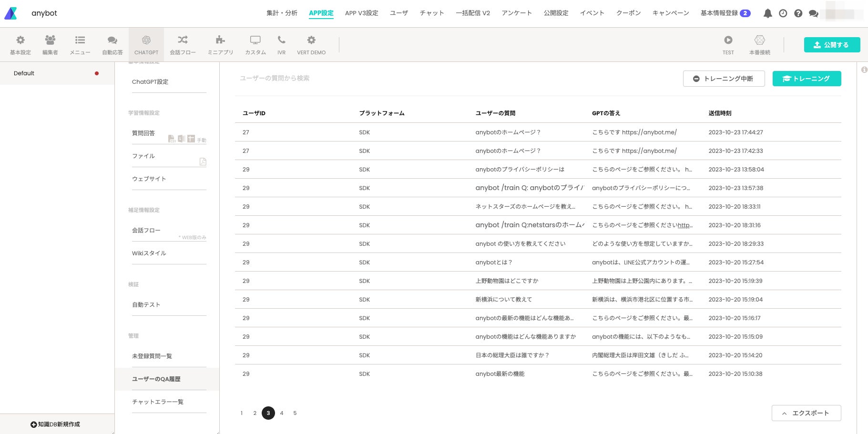Select current page 3 in pagination

[268, 413]
